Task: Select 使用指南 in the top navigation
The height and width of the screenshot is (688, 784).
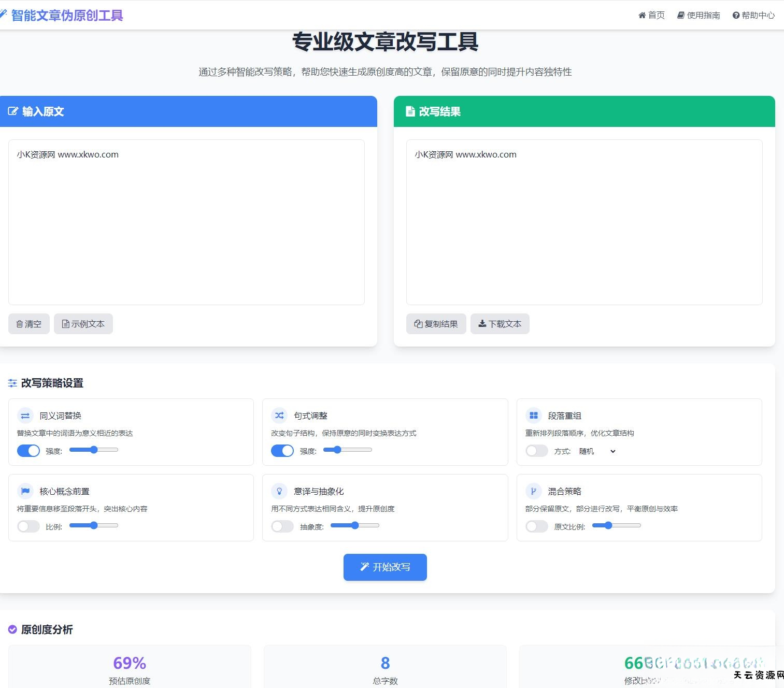Action: (699, 15)
